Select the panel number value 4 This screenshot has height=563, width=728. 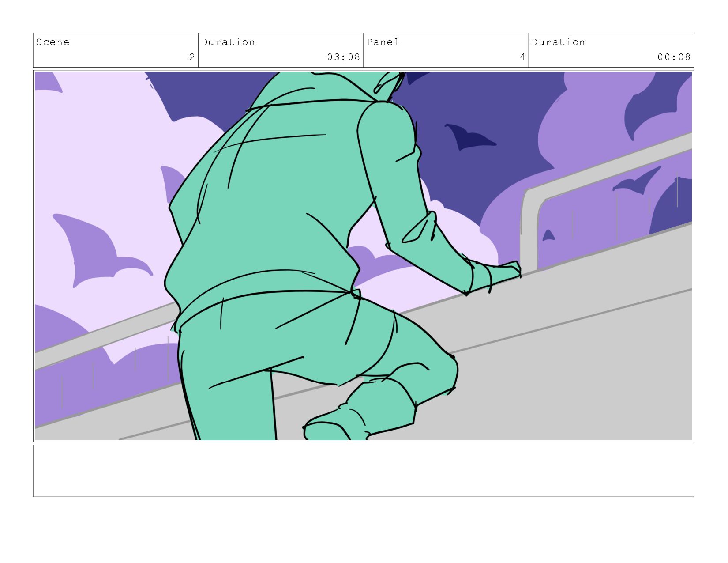pyautogui.click(x=522, y=57)
